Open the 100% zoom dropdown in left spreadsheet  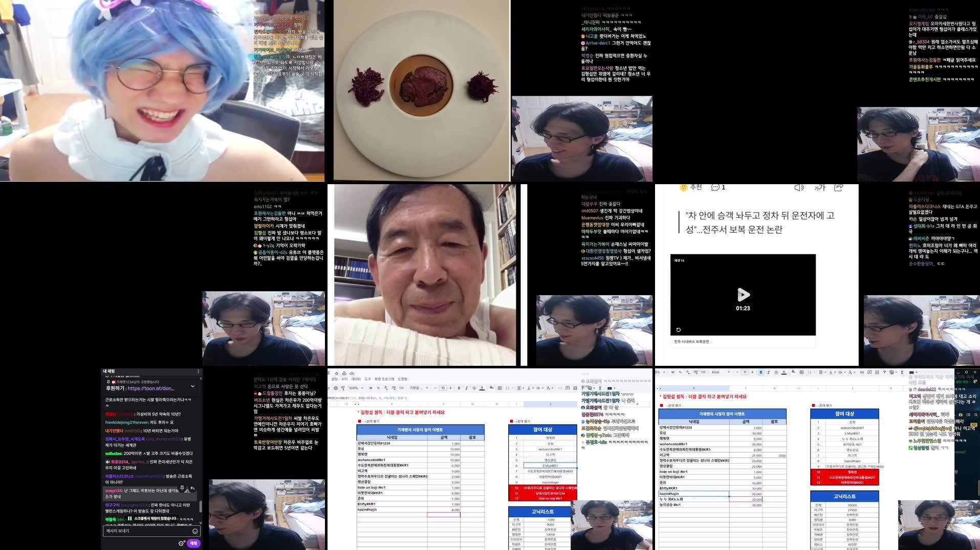(355, 388)
